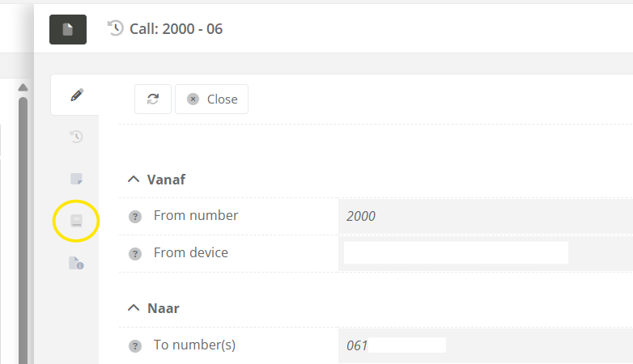Open the clock history sidebar tab
The image size is (633, 364).
[76, 137]
